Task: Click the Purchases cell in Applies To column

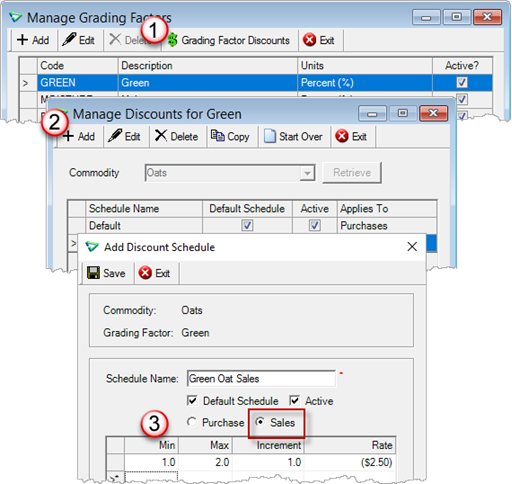Action: pyautogui.click(x=387, y=226)
